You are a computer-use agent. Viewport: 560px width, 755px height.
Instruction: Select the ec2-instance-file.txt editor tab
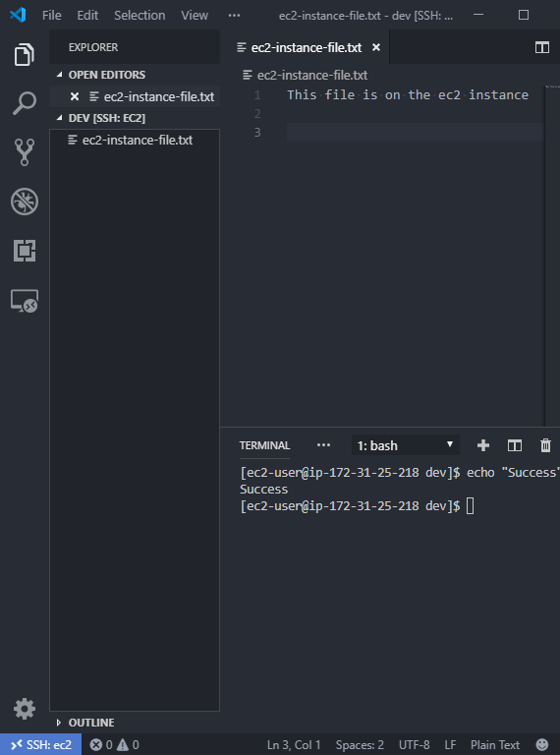(306, 47)
